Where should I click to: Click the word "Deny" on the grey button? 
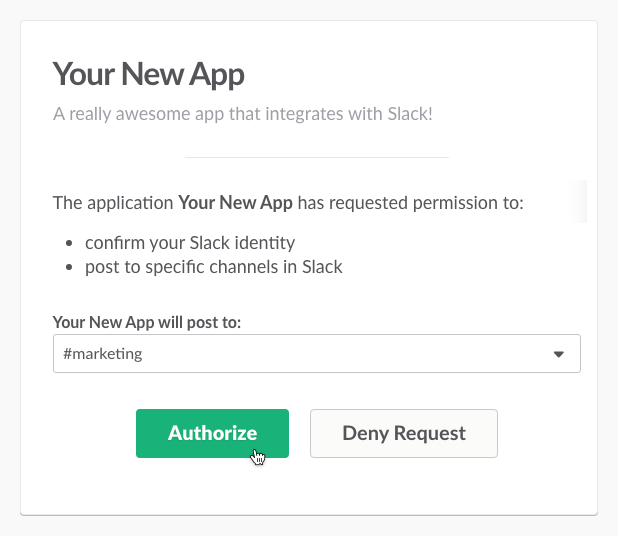(x=364, y=433)
